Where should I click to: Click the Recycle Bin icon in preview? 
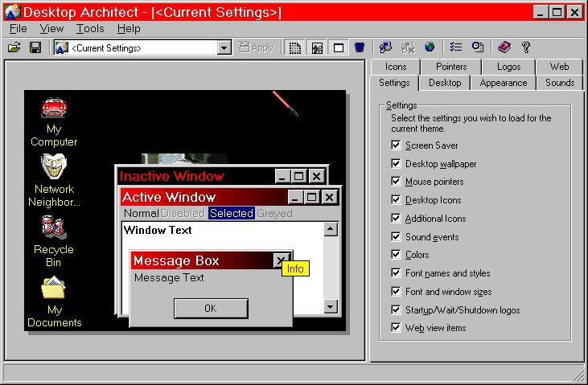[x=54, y=227]
